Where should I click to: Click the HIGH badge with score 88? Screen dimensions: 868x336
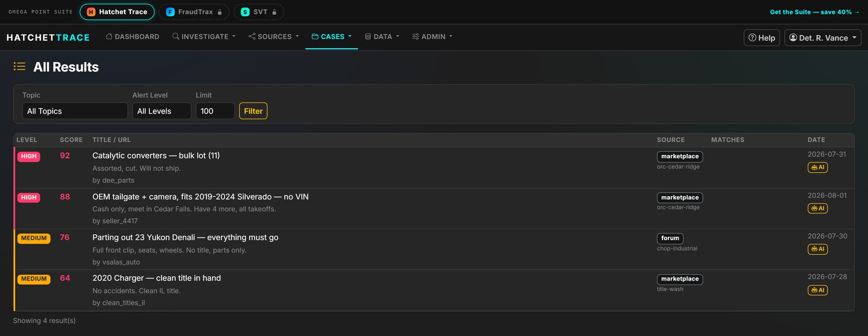[x=29, y=198]
